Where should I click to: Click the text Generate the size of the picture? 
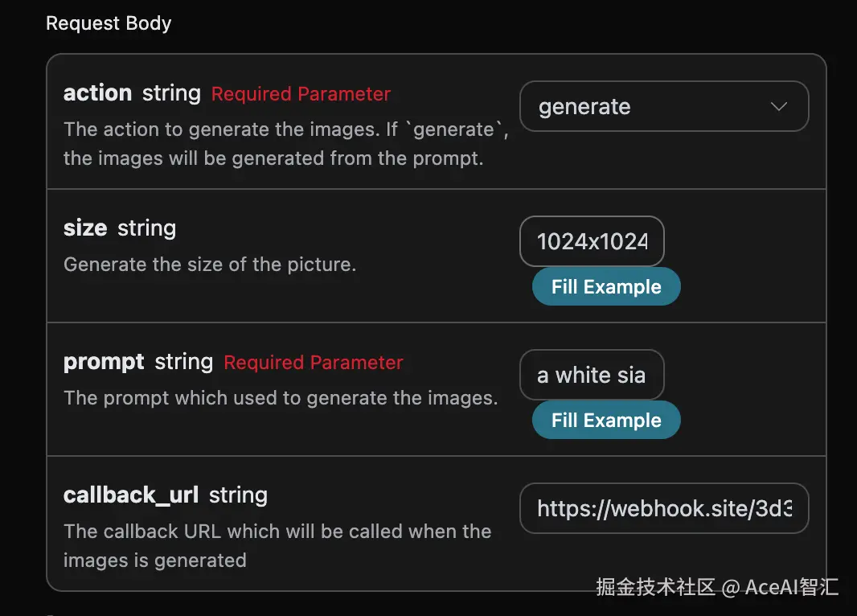coord(209,265)
